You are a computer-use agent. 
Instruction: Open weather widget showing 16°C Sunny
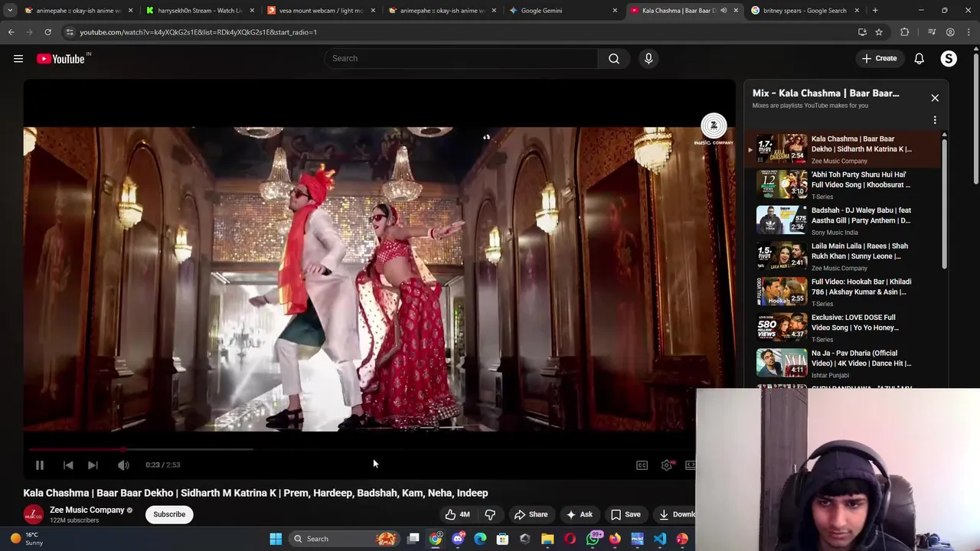point(25,539)
